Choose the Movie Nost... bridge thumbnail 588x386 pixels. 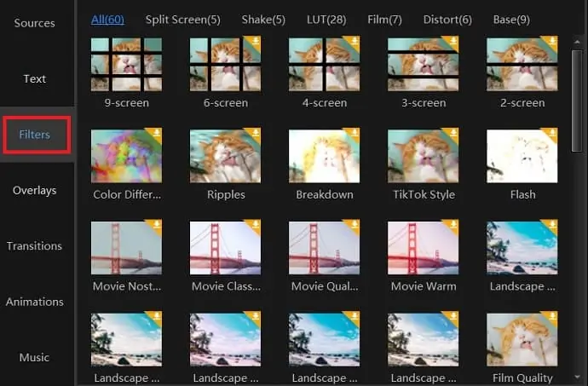click(x=126, y=248)
